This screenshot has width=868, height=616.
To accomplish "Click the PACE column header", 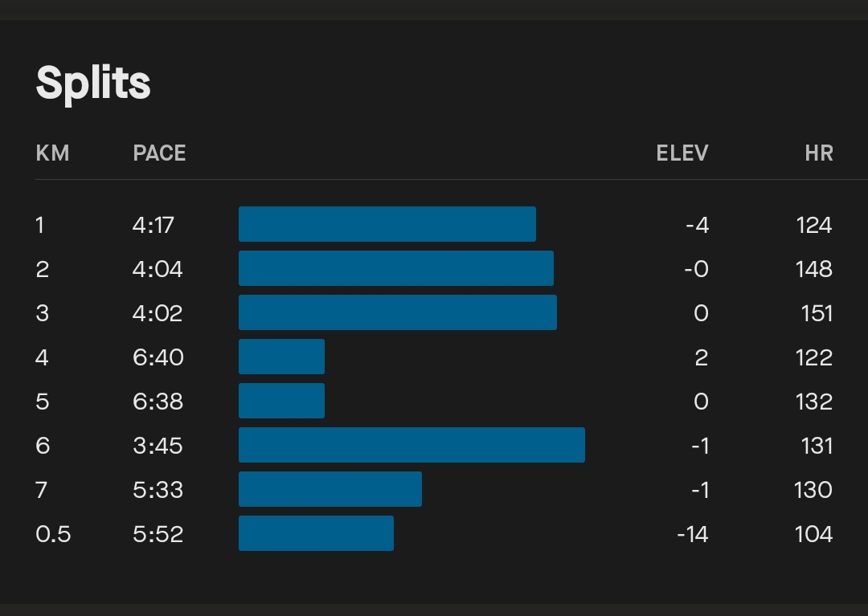I will (x=159, y=153).
